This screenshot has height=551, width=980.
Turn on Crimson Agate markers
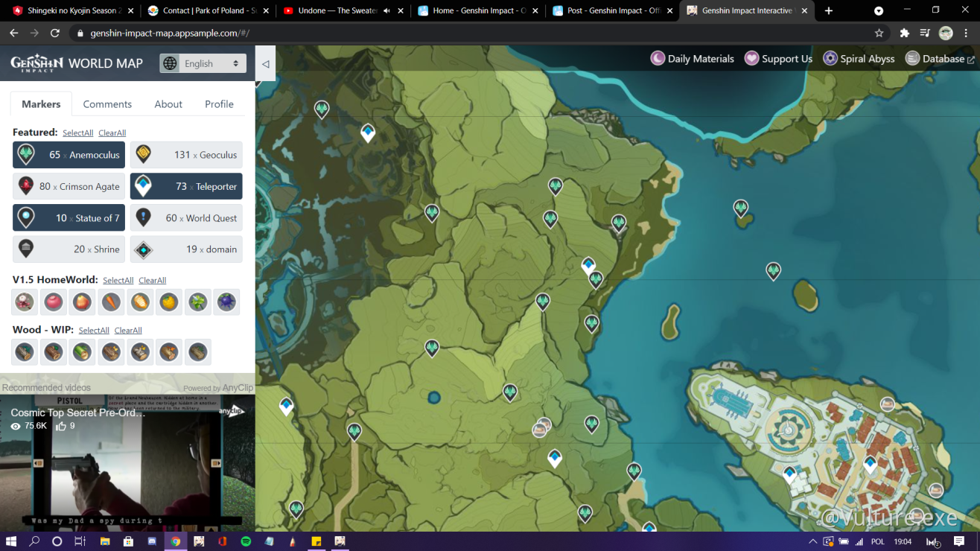click(69, 186)
